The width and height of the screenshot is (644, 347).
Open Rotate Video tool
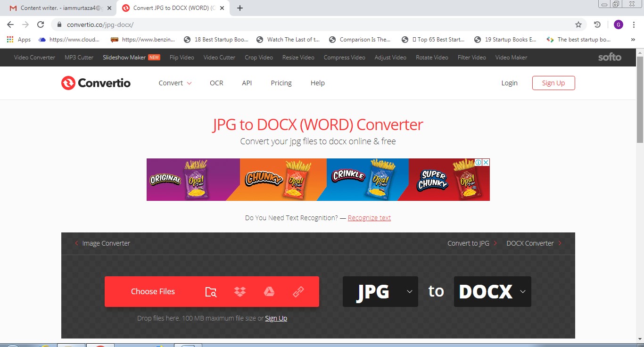(x=432, y=58)
